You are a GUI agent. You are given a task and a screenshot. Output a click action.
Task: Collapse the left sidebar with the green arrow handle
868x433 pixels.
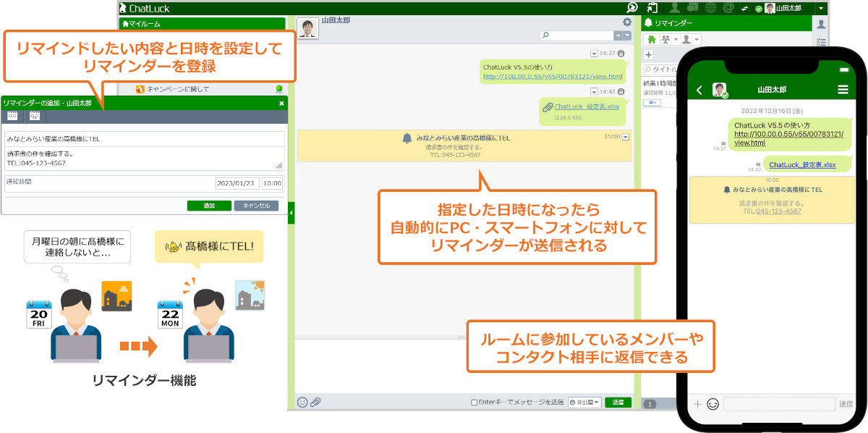291,213
